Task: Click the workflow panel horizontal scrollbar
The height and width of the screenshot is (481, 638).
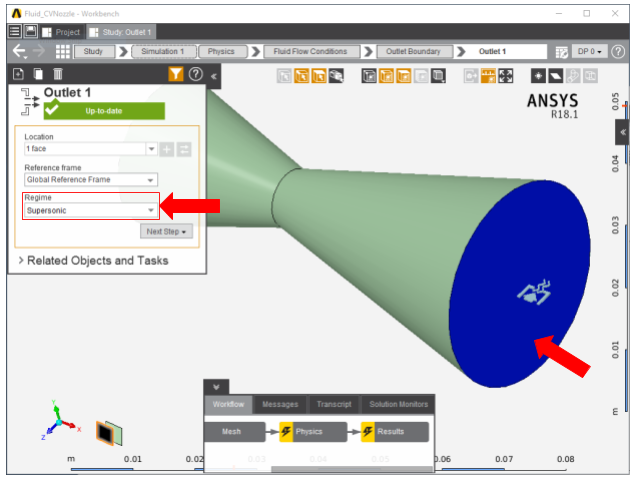Action: [x=351, y=469]
